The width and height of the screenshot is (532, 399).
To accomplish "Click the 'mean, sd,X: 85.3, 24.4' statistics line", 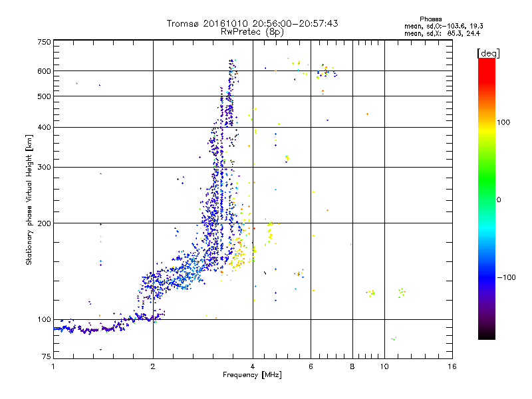I will [442, 33].
